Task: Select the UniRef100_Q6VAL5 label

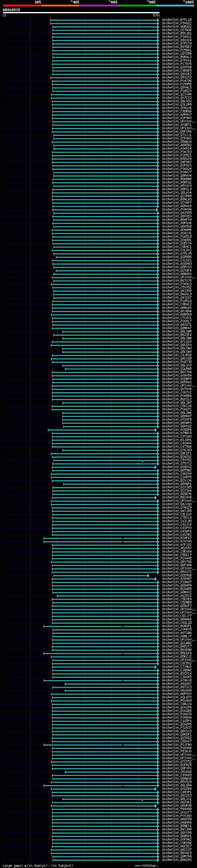Action: (x=176, y=88)
